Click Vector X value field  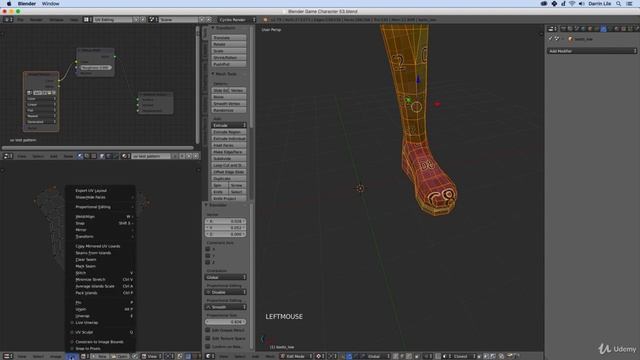(x=226, y=221)
